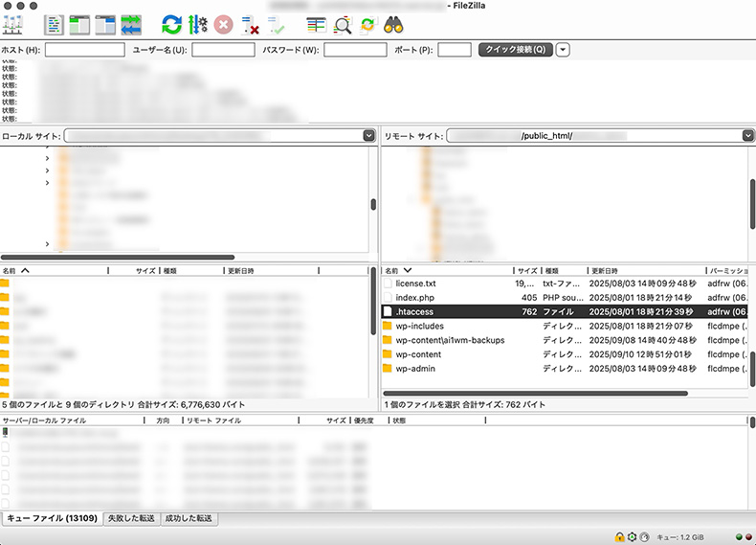Focus the パスワード password input field
This screenshot has height=545, width=756.
pos(355,50)
